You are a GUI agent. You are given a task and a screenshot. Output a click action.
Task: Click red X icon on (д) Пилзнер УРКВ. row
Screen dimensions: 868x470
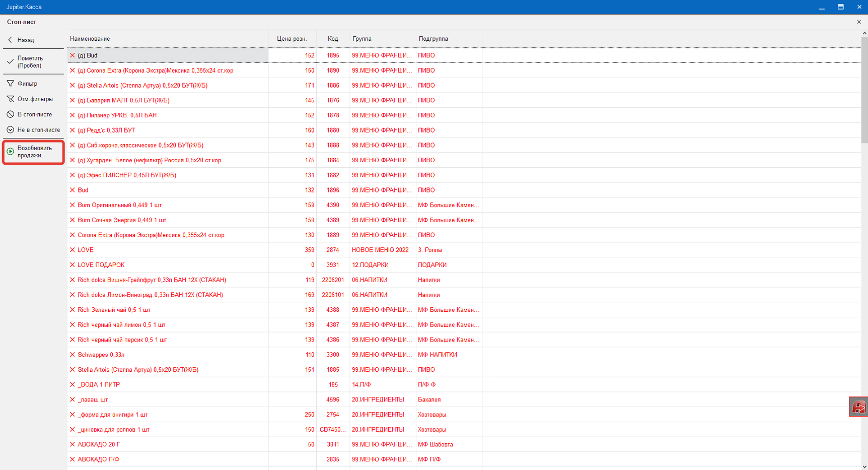(73, 115)
